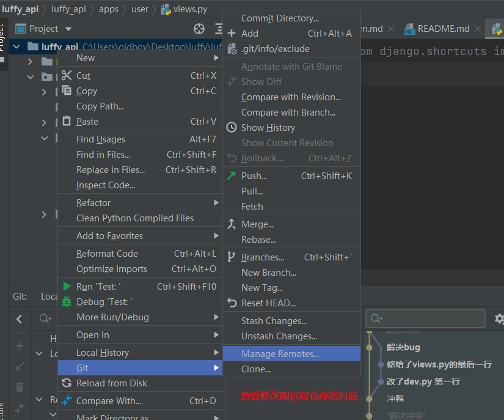
Task: Select New Tag... menu item
Action: coord(291,288)
